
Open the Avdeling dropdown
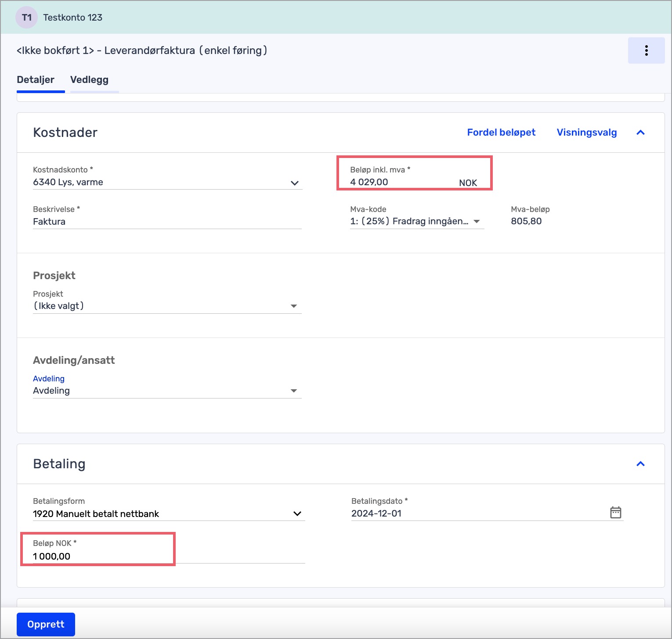point(167,391)
